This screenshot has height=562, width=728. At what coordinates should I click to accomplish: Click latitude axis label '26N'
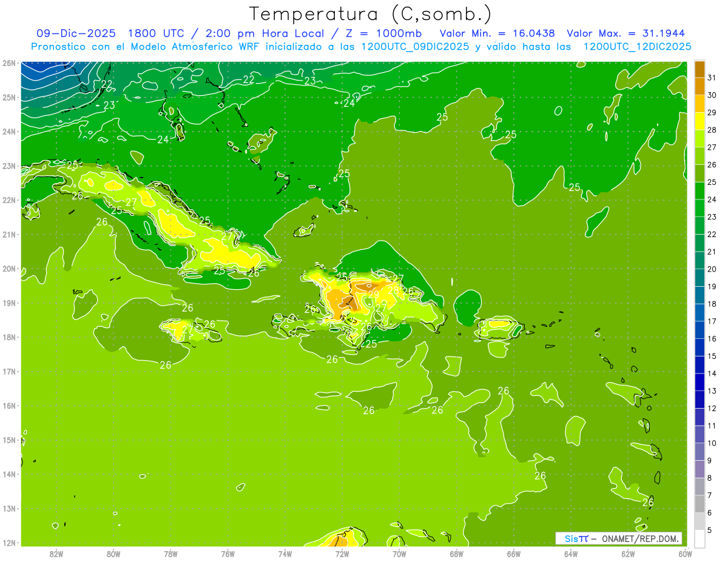tap(8, 63)
